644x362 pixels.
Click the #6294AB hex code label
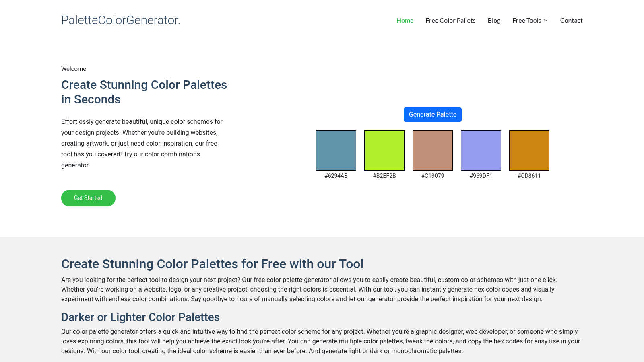pos(336,176)
